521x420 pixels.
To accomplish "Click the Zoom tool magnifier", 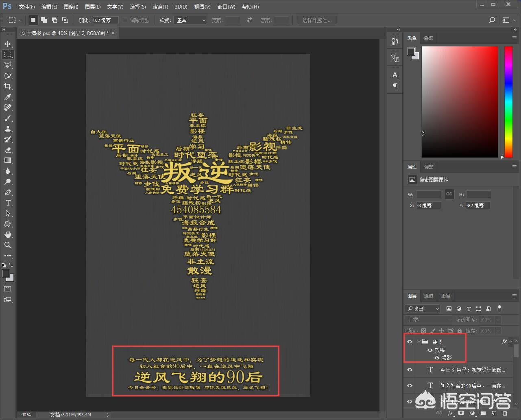I will point(8,245).
